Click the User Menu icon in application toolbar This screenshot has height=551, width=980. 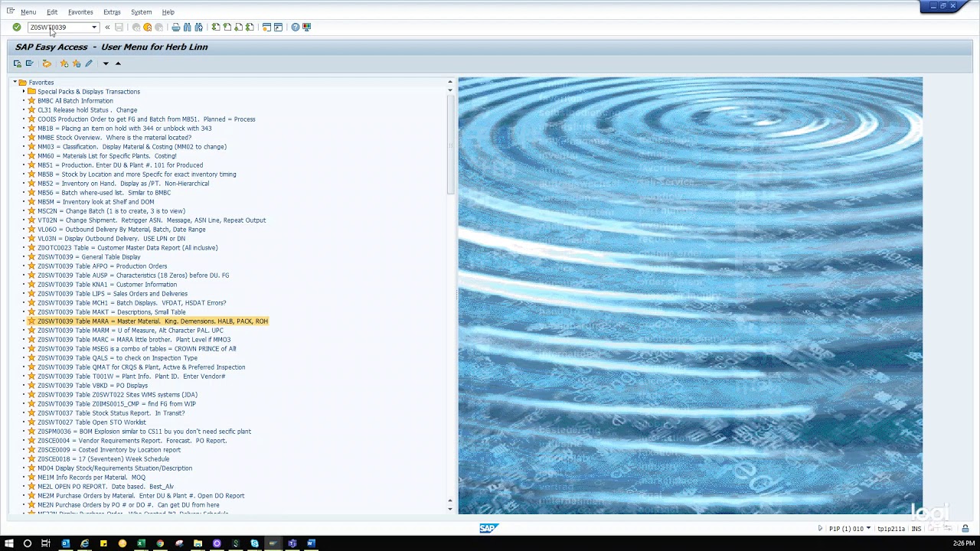click(18, 64)
